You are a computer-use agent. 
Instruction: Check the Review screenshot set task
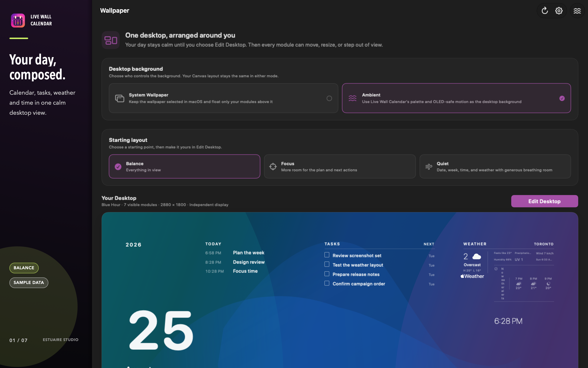[x=327, y=255]
